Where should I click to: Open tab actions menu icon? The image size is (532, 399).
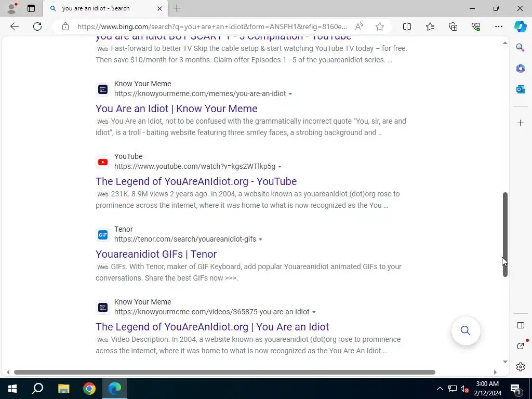[31, 8]
